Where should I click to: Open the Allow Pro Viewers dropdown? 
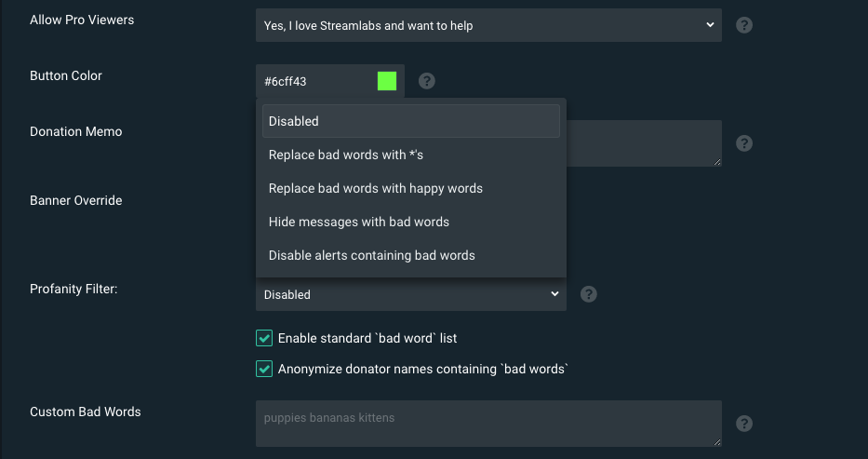coord(488,25)
